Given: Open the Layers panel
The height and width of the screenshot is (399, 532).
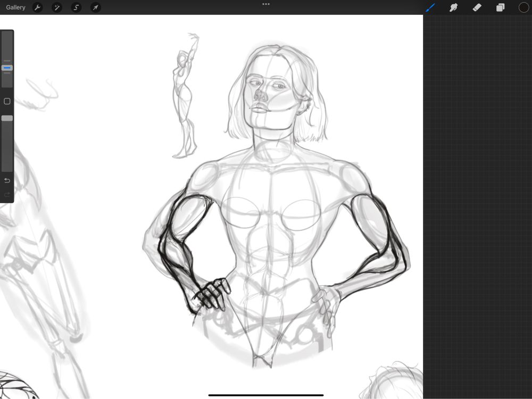Looking at the screenshot, I should pyautogui.click(x=500, y=7).
